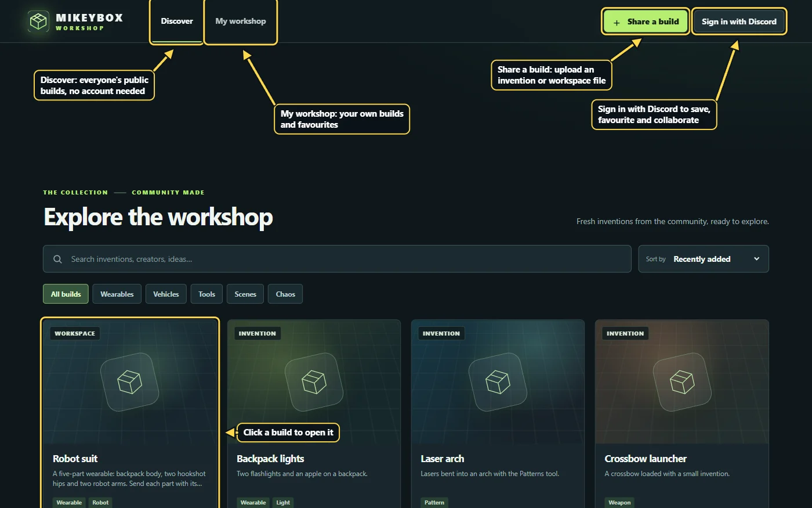This screenshot has width=812, height=508.
Task: Click the INVENTION badge on Laser arch
Action: click(x=441, y=334)
